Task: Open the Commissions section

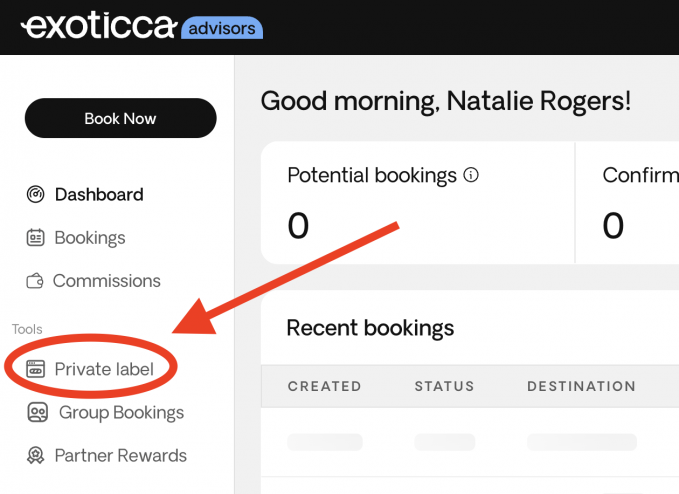Action: 106,281
